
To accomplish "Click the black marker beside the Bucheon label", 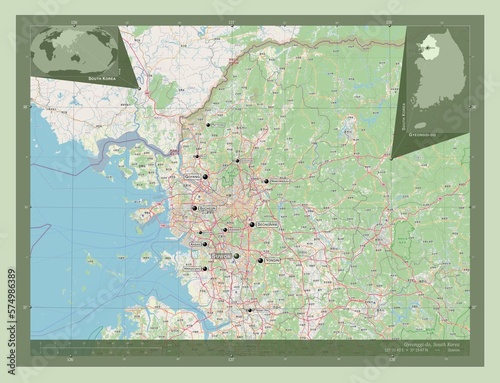I will coord(194,208).
